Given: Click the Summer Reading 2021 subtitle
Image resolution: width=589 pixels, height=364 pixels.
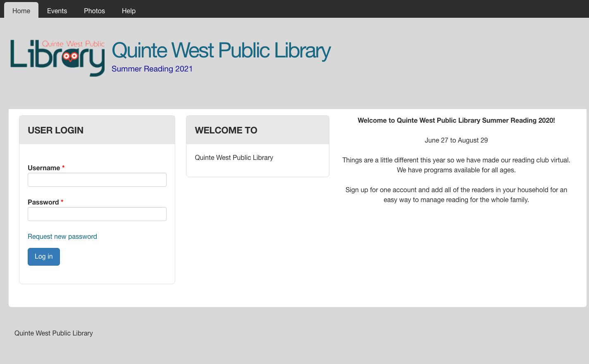Looking at the screenshot, I should 152,69.
